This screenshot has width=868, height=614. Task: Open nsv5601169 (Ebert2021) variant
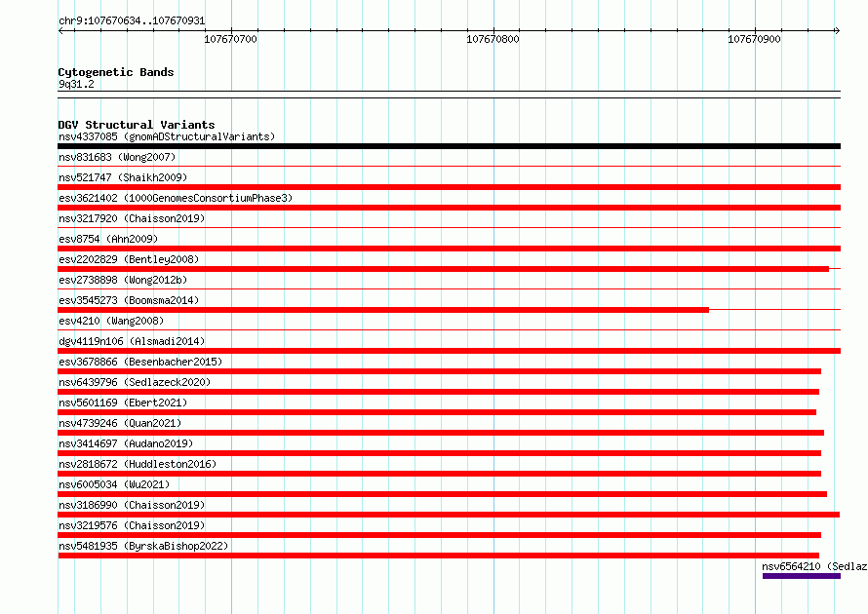pos(123,403)
